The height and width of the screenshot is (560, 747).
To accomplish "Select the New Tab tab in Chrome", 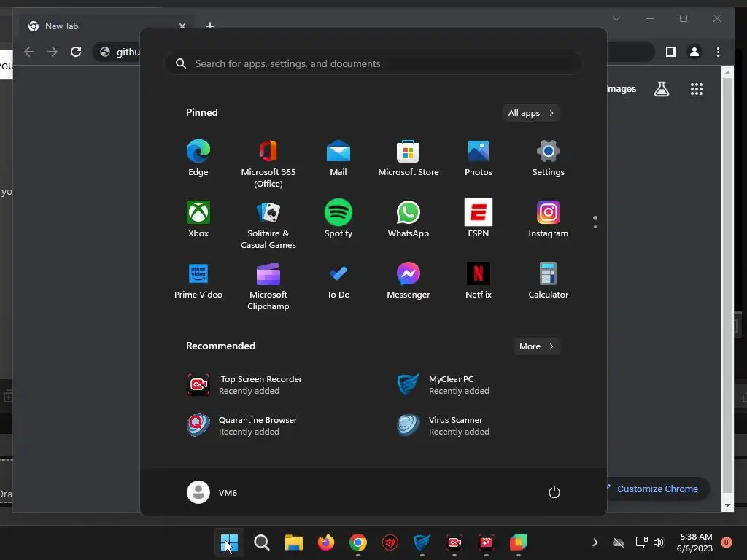I will click(x=105, y=26).
